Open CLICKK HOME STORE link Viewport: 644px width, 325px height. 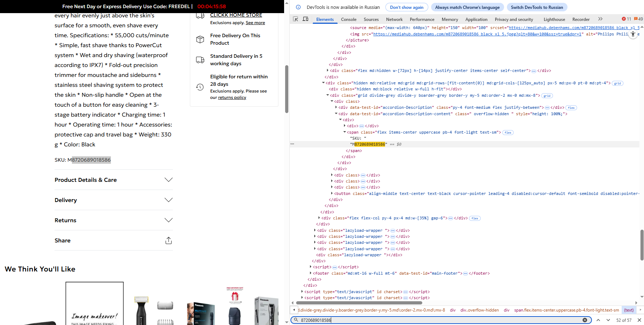tap(236, 15)
